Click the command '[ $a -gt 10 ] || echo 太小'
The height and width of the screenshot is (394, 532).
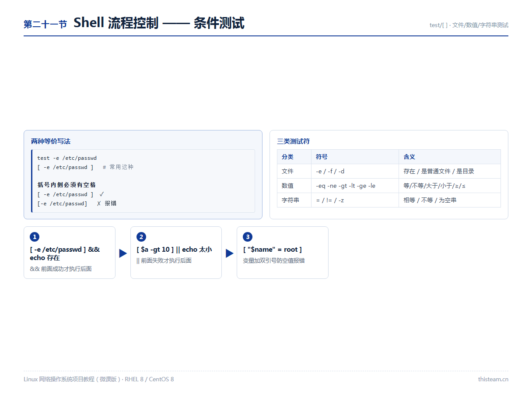click(x=174, y=250)
